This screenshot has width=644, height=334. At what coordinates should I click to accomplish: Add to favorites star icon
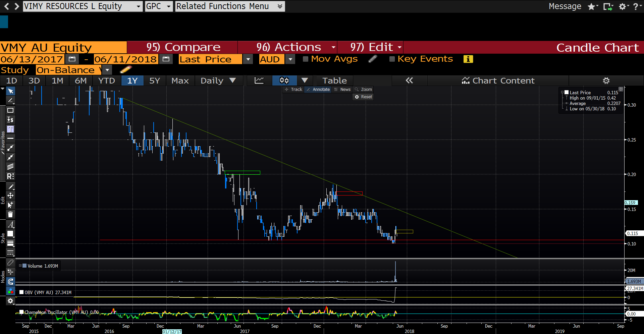591,6
